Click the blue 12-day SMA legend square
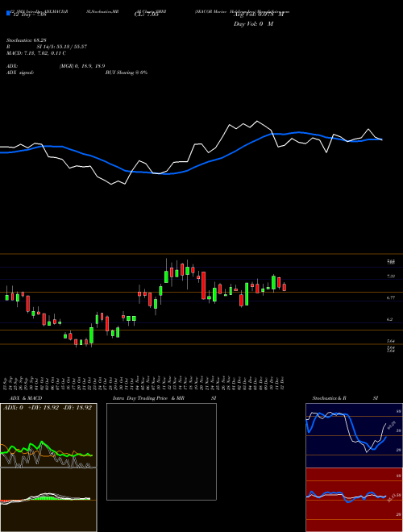Screen dimensions: 403x532 [x=8, y=13]
